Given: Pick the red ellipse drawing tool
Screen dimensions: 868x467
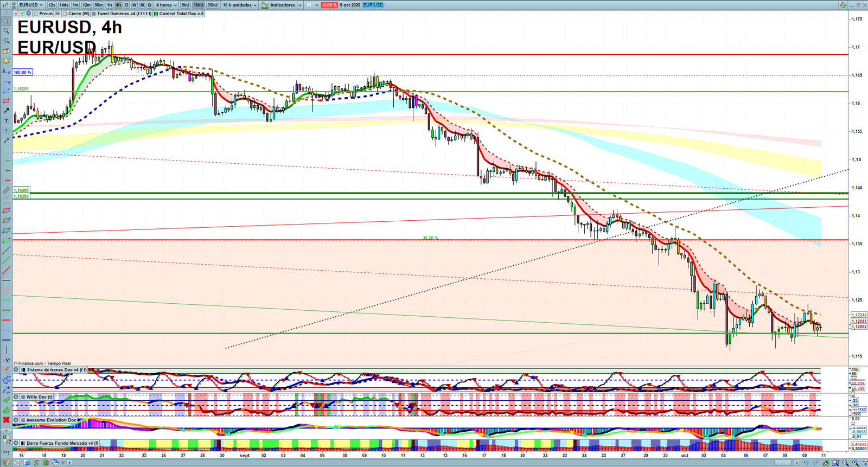Looking at the screenshot, I should click(6, 210).
